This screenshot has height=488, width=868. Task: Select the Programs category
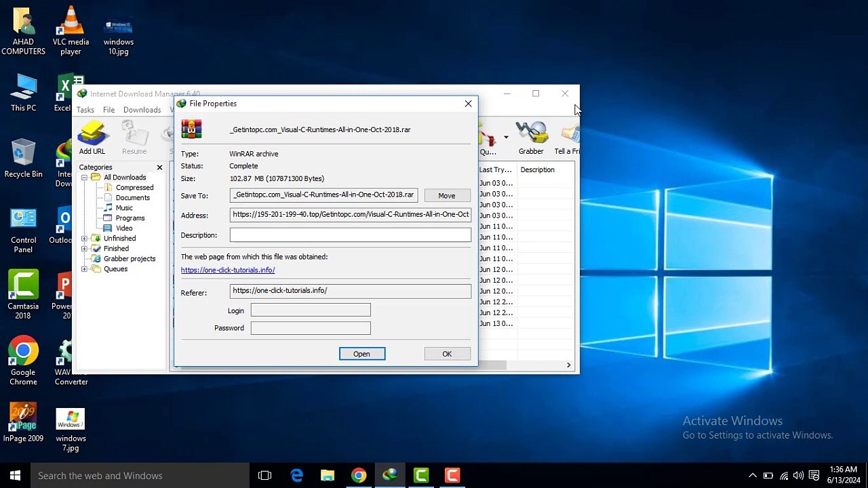coord(130,218)
